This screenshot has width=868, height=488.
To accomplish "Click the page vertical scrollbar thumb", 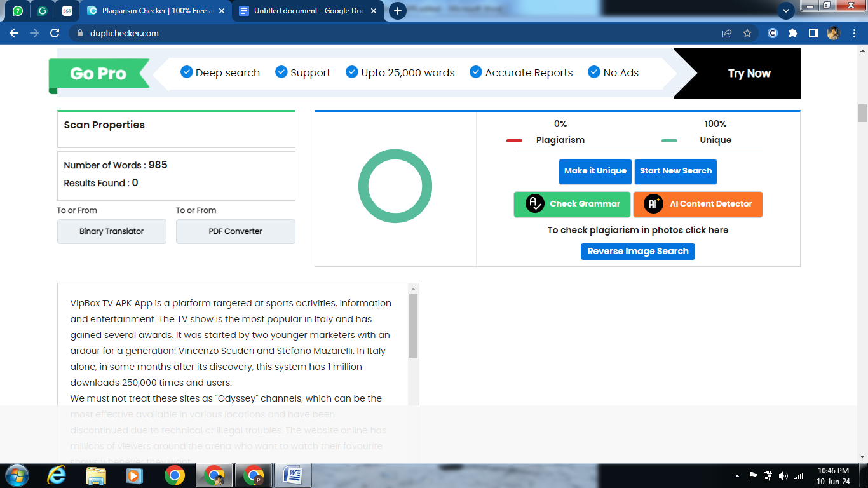I will point(862,113).
